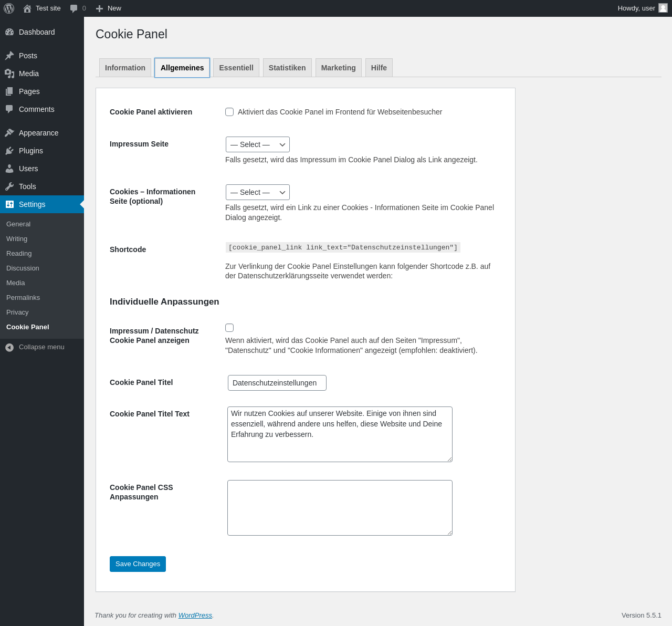Open Discussion settings submenu item

pos(23,268)
